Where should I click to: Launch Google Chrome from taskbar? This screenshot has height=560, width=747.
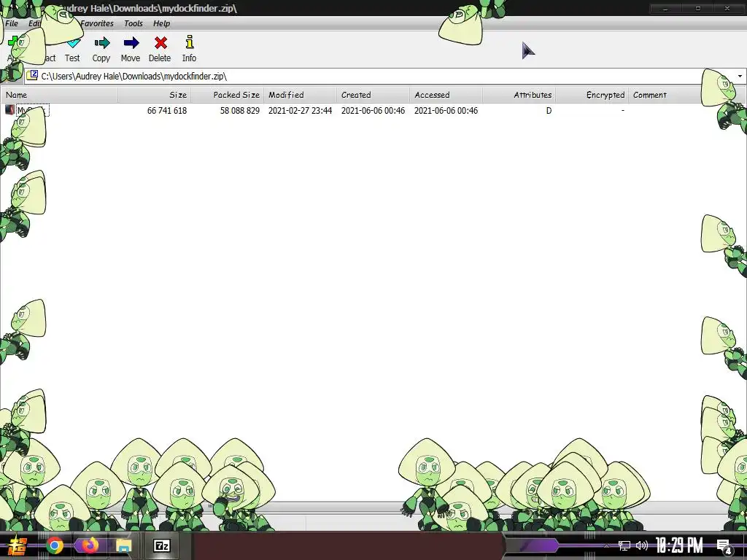[x=54, y=545]
